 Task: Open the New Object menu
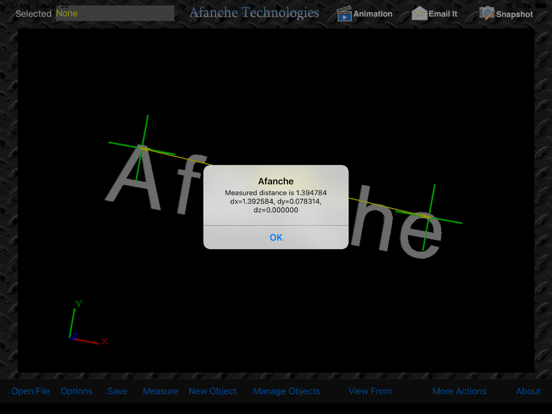coord(212,391)
